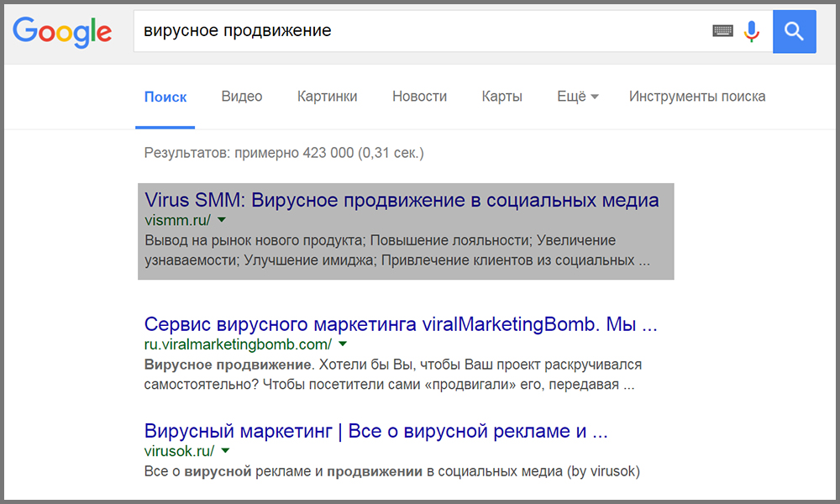Viewport: 840px width, 504px height.
Task: Click snippet text 'Вывод на рынок нового продукта'
Action: tap(255, 240)
